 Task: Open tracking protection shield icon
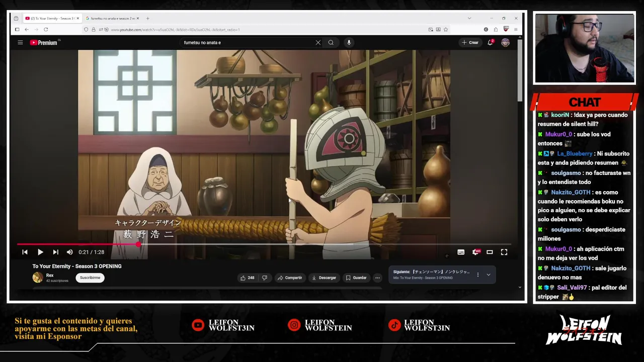(x=86, y=30)
